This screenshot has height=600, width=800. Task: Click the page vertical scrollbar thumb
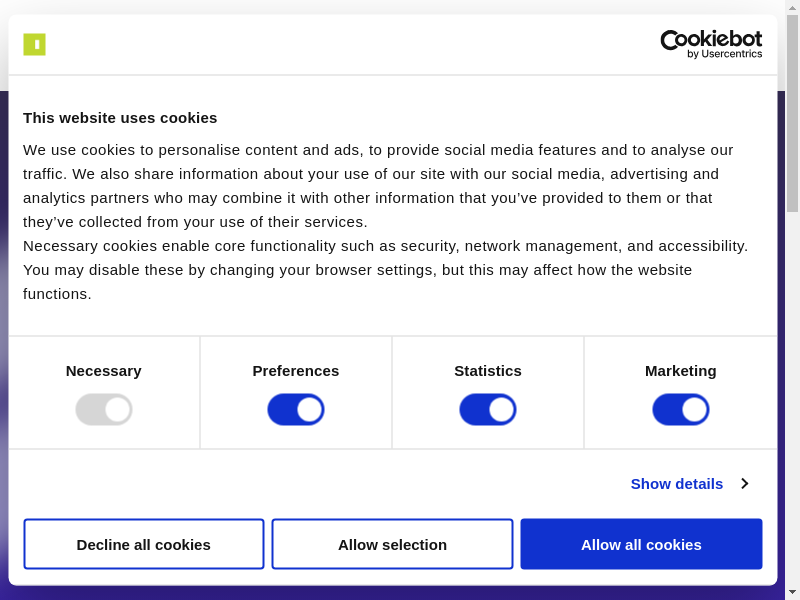[x=792, y=112]
